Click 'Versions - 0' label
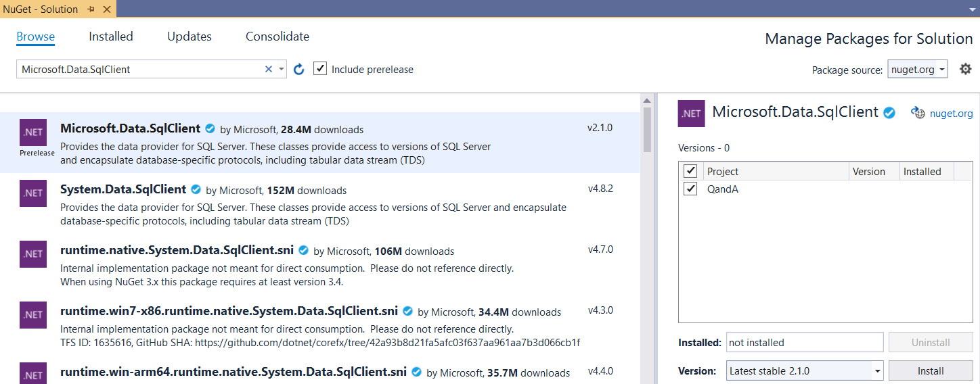Screen dimensions: 980x384 click(x=704, y=147)
